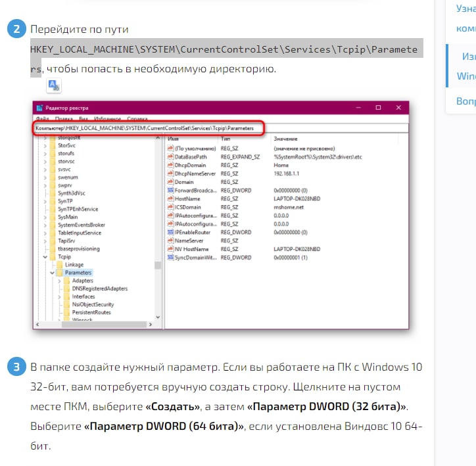Click the DWORD icon of SyncDomainWit... value
Image resolution: width=476 pixels, height=466 pixels.
coord(170,257)
